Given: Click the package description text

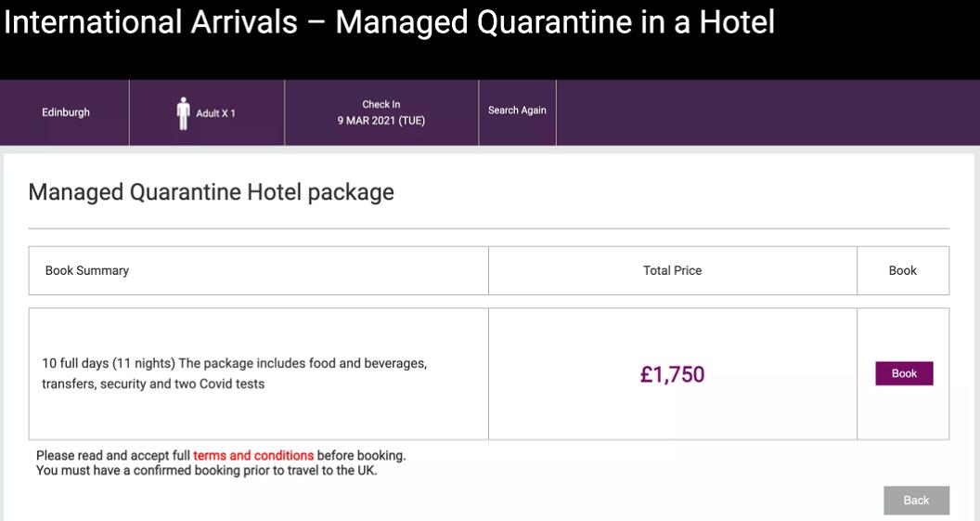Looking at the screenshot, I should pyautogui.click(x=234, y=373).
